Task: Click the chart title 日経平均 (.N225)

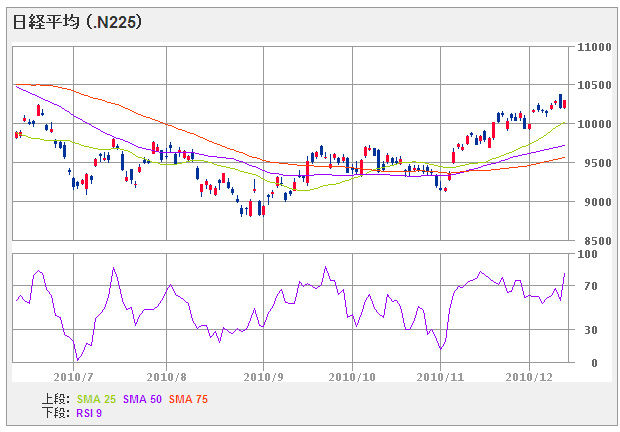Action: (77, 22)
